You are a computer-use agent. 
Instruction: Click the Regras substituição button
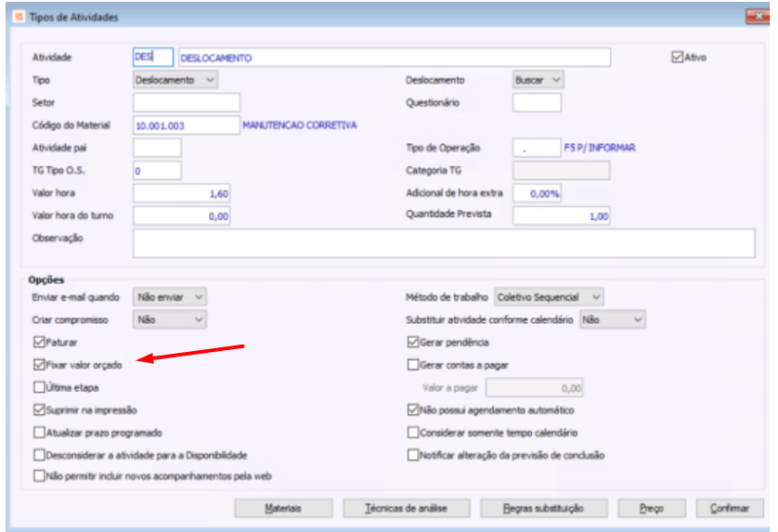coord(544,509)
